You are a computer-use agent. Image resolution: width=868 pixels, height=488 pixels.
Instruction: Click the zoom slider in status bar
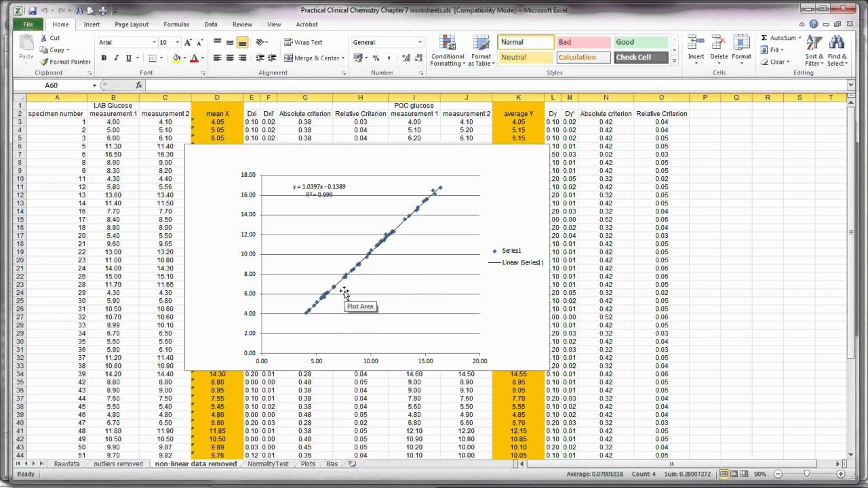806,474
